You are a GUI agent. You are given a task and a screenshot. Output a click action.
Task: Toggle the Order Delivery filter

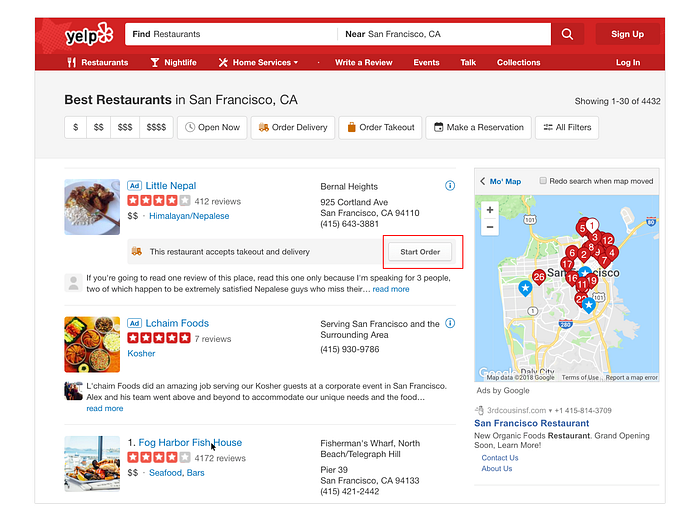click(293, 128)
